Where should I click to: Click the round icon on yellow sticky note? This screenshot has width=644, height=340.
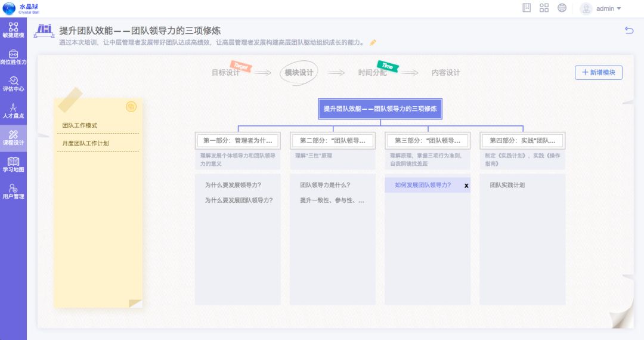pyautogui.click(x=131, y=107)
